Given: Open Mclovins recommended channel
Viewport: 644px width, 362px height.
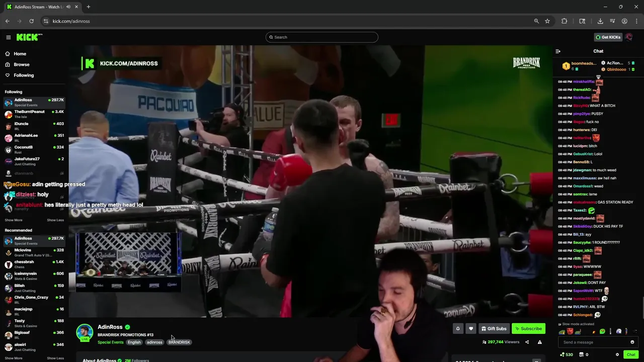Looking at the screenshot, I should (34, 252).
